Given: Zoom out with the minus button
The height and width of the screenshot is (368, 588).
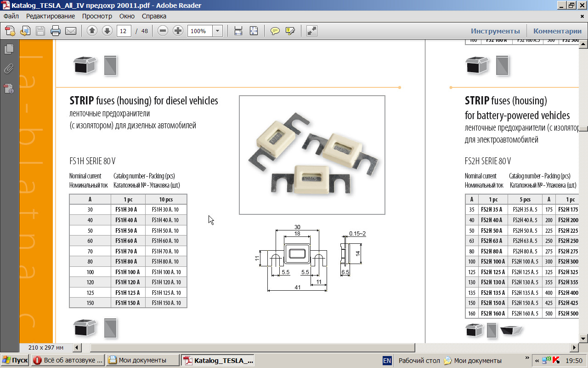Looking at the screenshot, I should (x=163, y=31).
